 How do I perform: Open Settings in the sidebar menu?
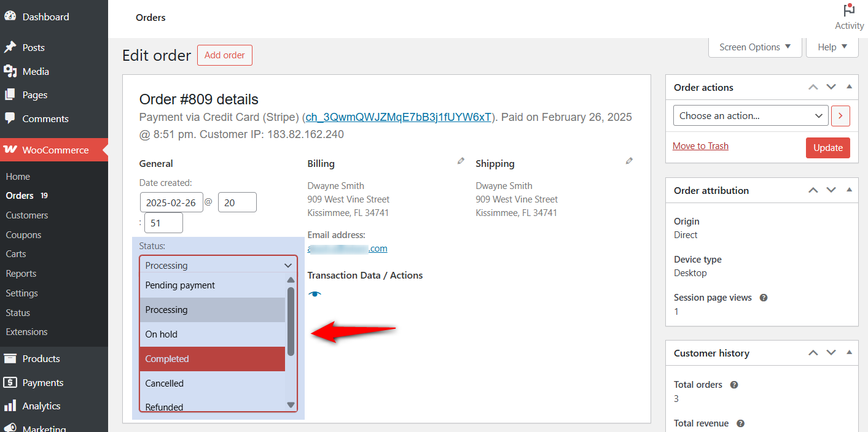pos(22,293)
